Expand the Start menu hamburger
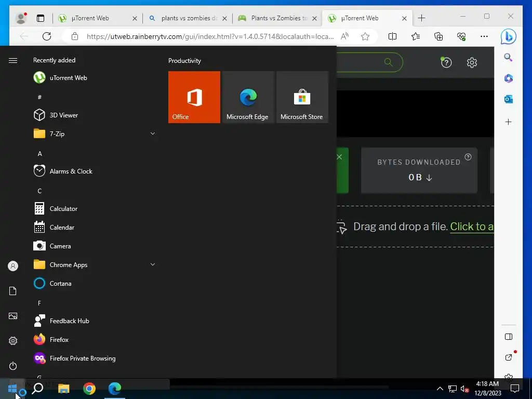 pos(13,60)
